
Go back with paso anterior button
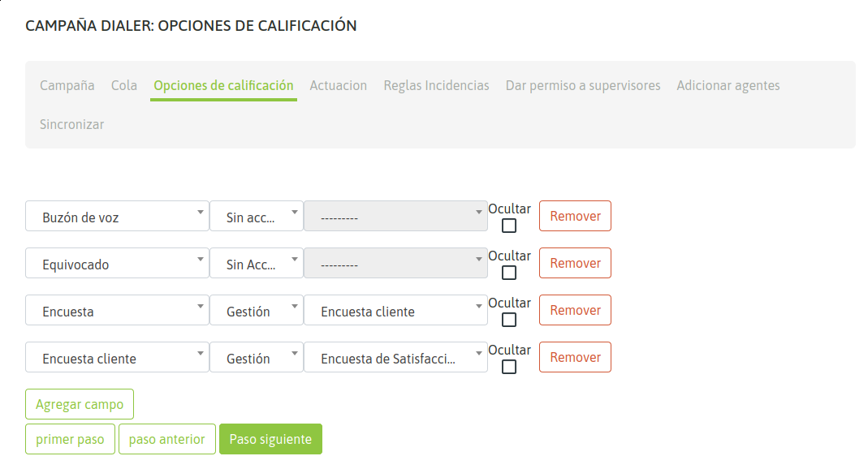click(167, 439)
